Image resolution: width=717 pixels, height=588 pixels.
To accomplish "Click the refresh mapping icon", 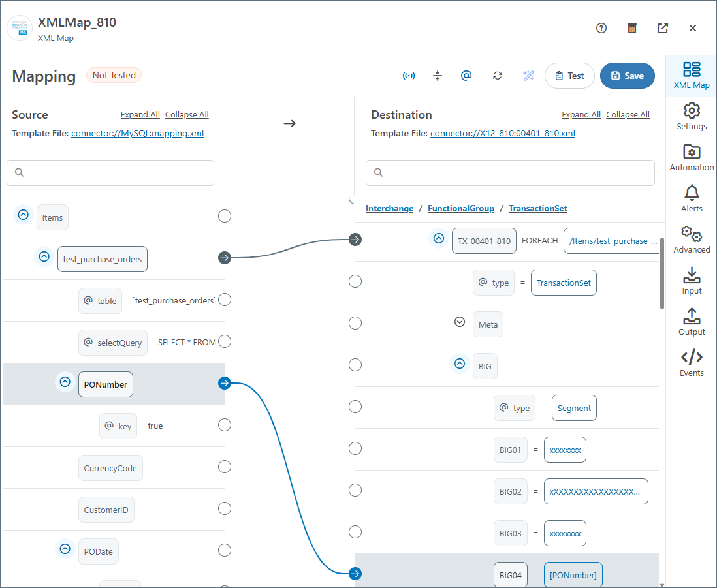I will (x=498, y=76).
